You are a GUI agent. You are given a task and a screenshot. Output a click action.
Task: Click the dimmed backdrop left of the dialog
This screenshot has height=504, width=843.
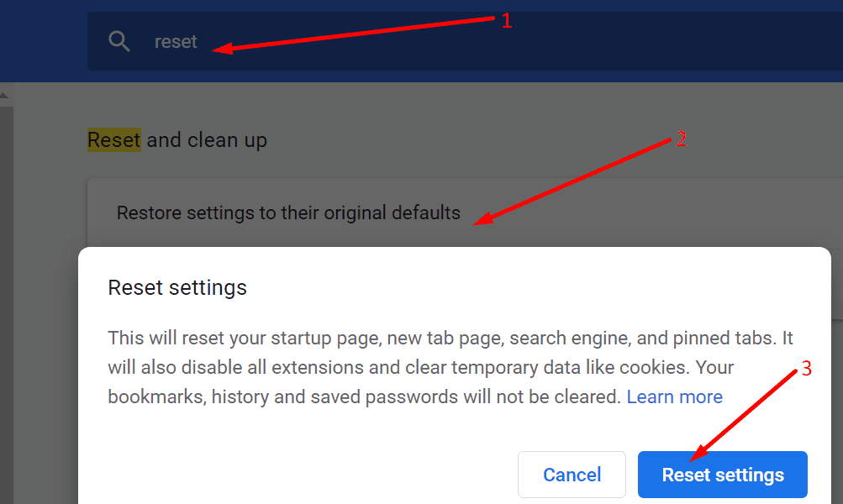click(45, 376)
